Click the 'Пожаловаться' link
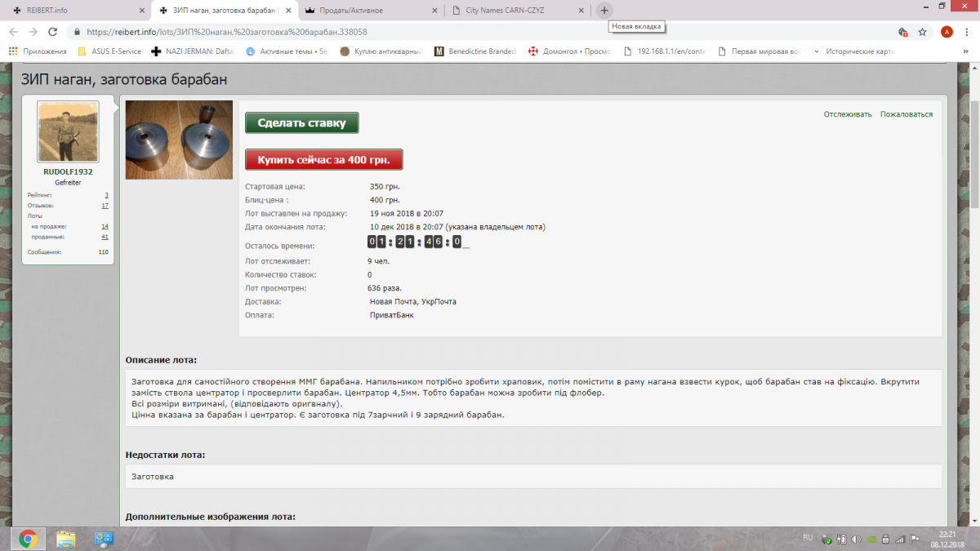The height and width of the screenshot is (551, 980). tap(906, 114)
